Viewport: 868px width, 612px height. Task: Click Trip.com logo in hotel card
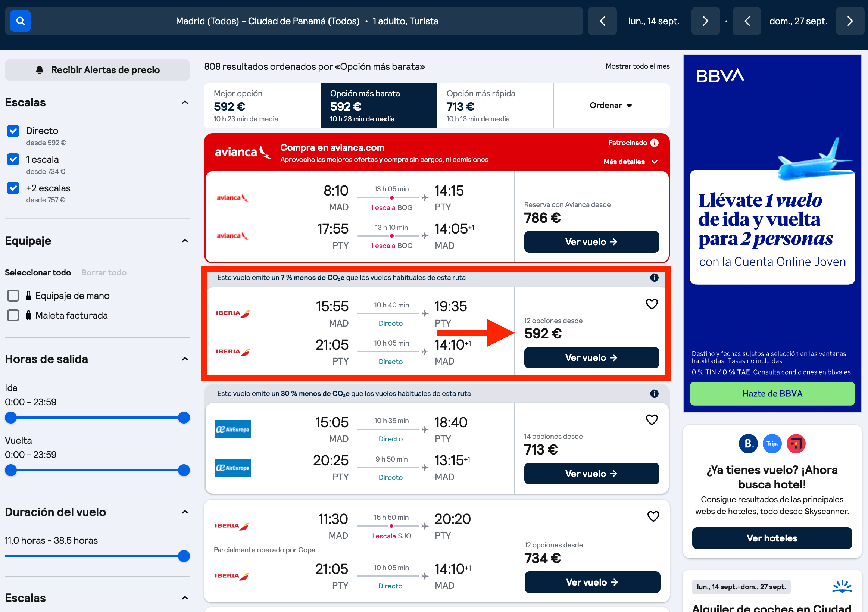772,443
